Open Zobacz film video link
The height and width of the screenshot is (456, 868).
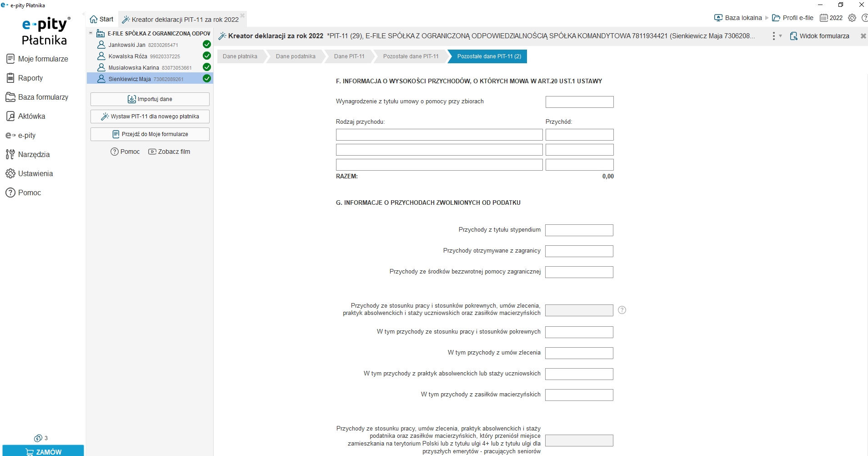point(169,152)
